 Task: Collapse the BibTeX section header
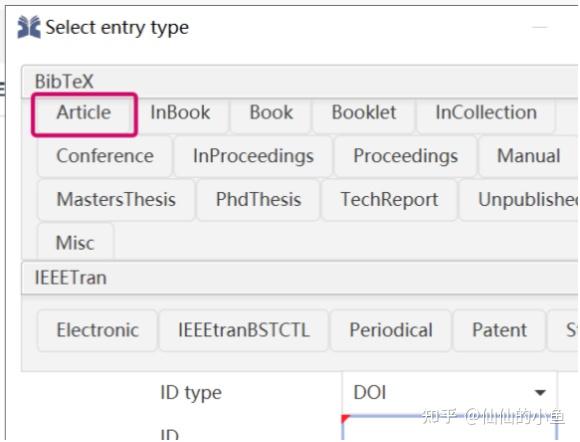pos(300,81)
